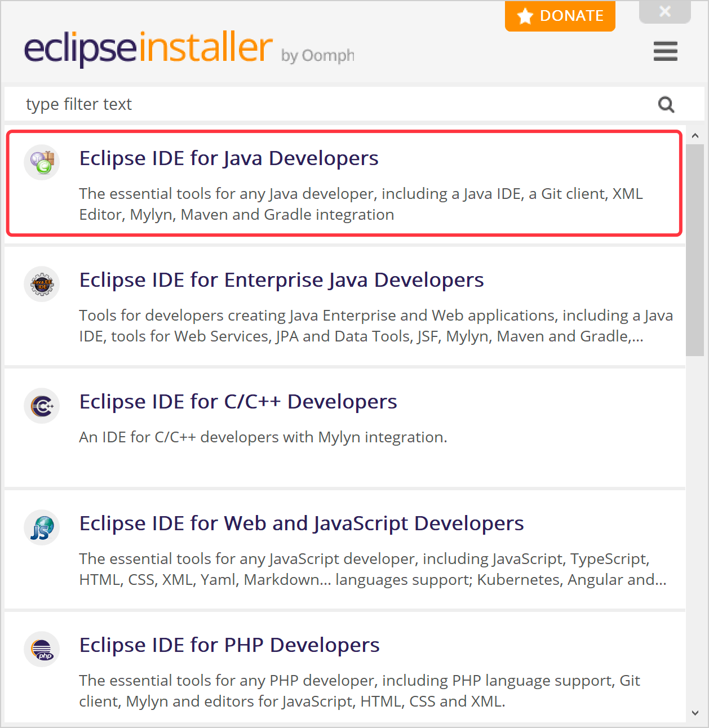
Task: Click the Eclipse IDE for Java Developers icon
Action: click(42, 162)
